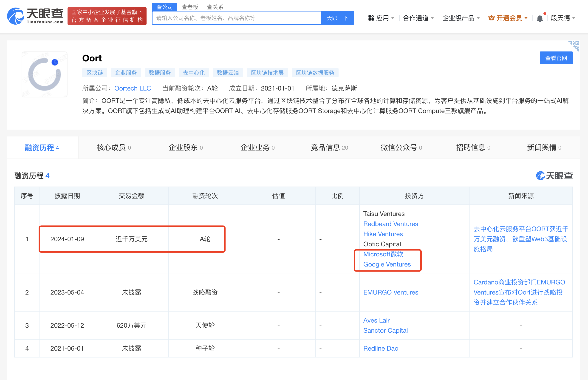
Task: Click the QR code icon in corner
Action: 574,46
